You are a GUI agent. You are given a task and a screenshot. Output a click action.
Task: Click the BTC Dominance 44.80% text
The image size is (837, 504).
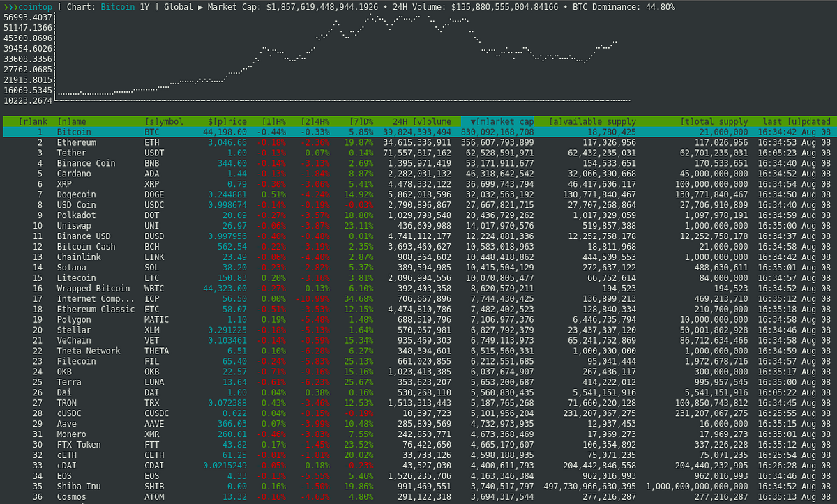coord(624,7)
